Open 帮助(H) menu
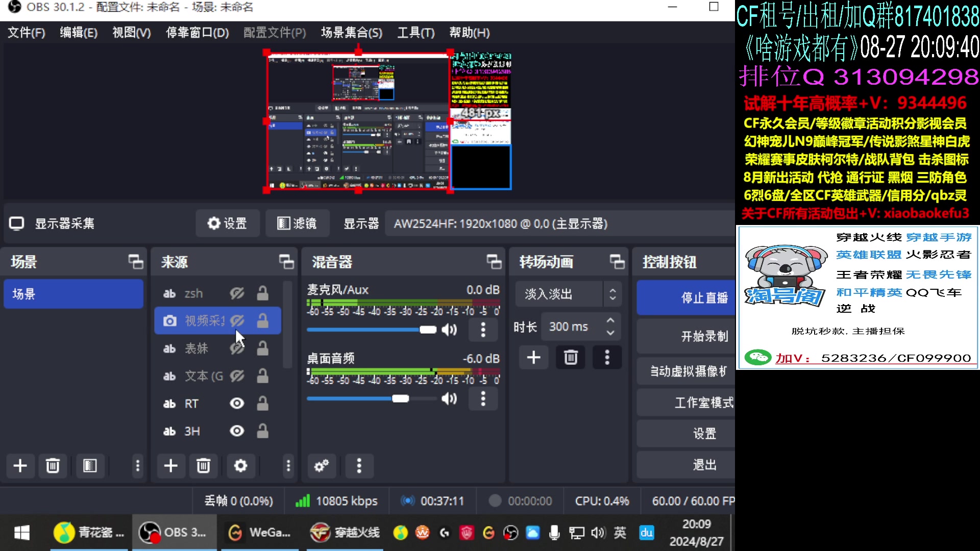This screenshot has height=551, width=980. pos(470,33)
